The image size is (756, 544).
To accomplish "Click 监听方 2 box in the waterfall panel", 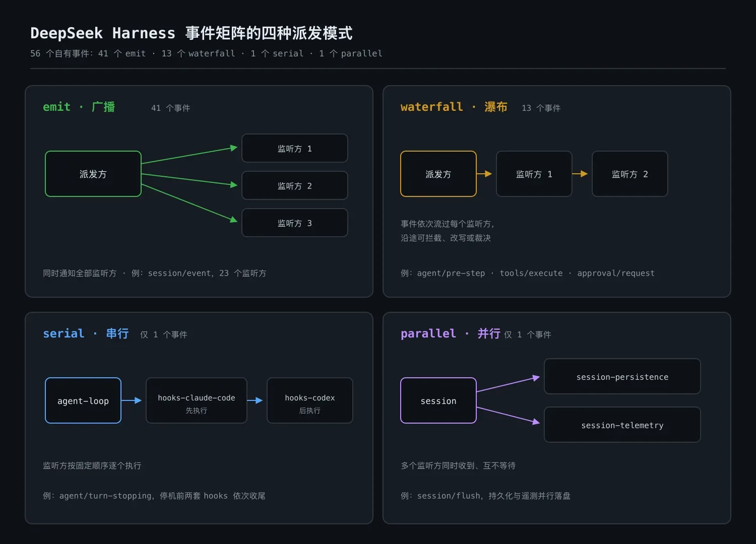I will pyautogui.click(x=630, y=174).
